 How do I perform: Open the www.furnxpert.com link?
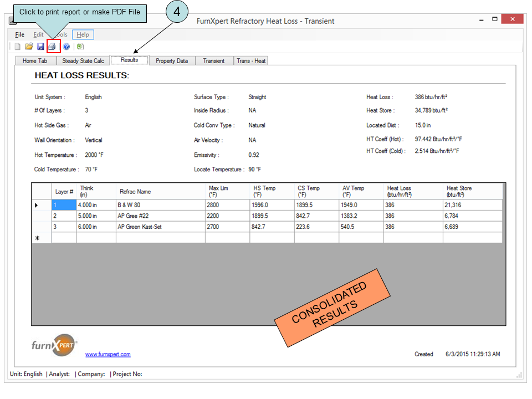pyautogui.click(x=108, y=354)
